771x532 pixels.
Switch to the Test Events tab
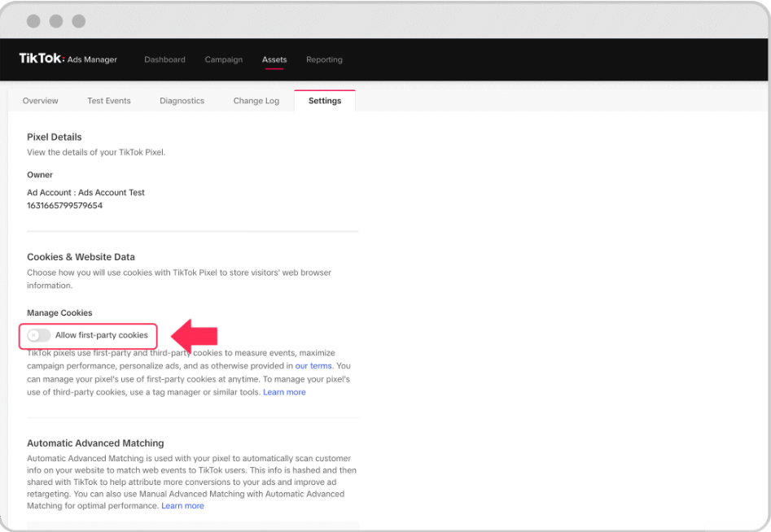point(109,101)
